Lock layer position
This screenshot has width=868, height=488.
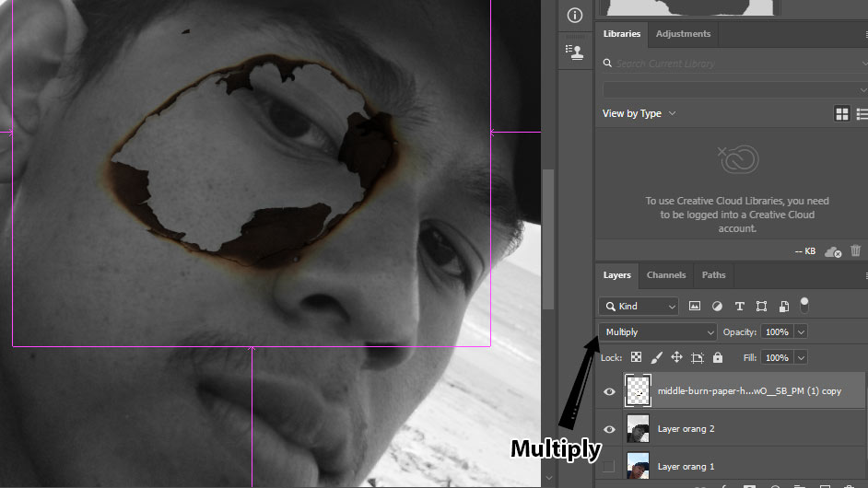click(676, 357)
